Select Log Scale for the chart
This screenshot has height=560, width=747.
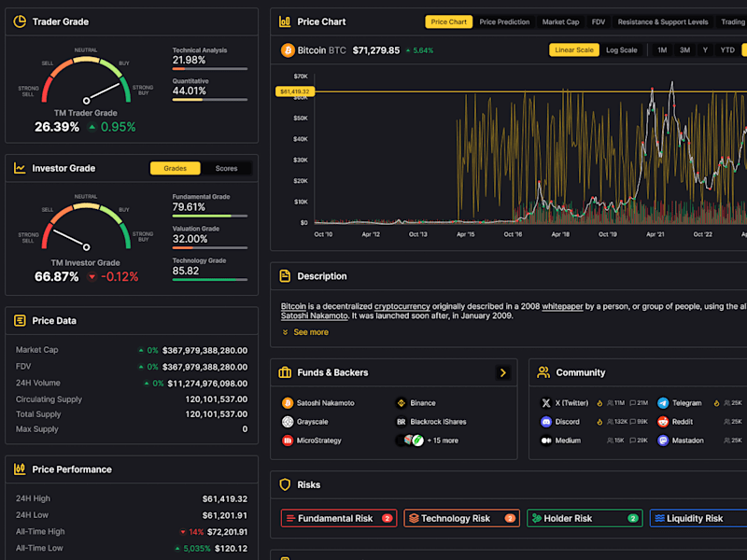point(621,50)
